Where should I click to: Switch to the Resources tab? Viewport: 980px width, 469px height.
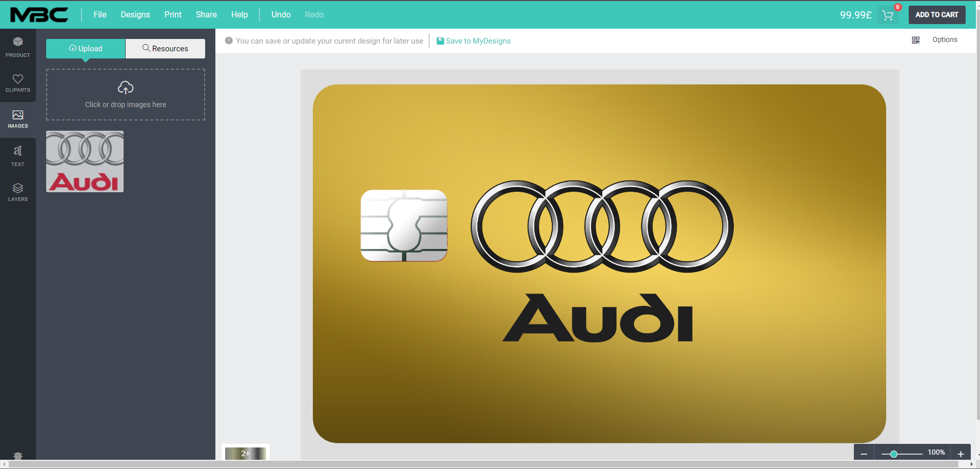[165, 49]
